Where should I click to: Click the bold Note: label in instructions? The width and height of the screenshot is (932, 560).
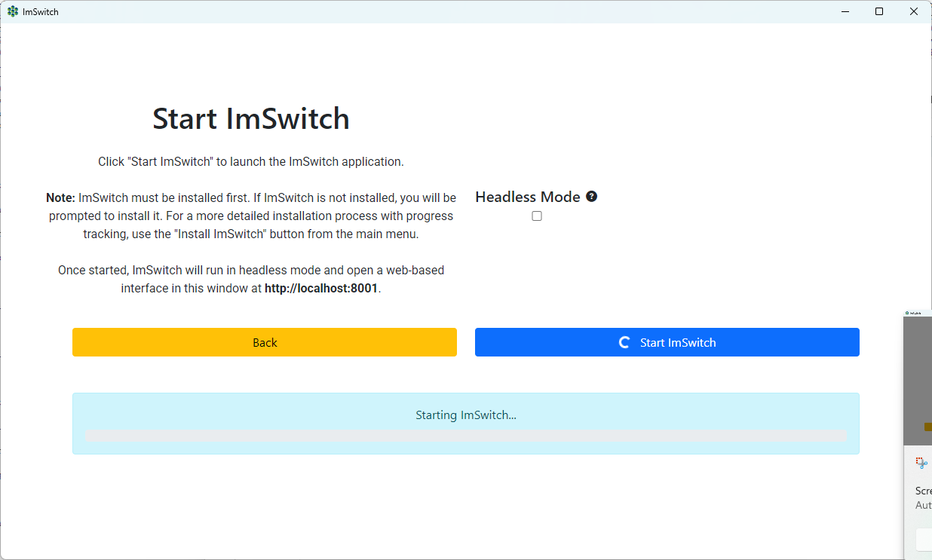click(x=60, y=197)
